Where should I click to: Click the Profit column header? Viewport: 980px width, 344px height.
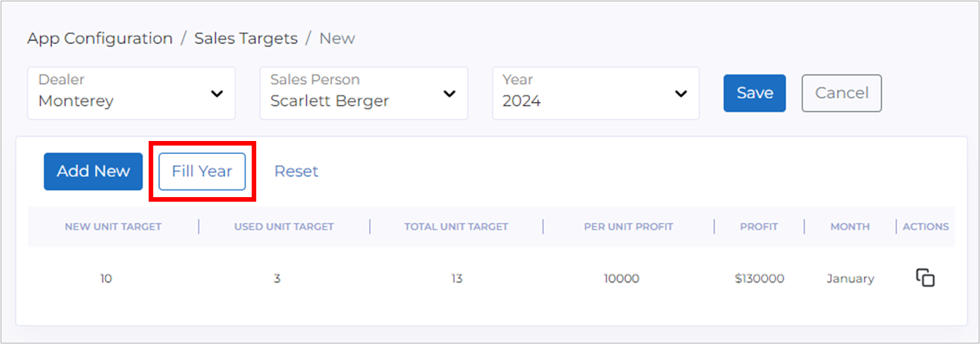point(759,227)
